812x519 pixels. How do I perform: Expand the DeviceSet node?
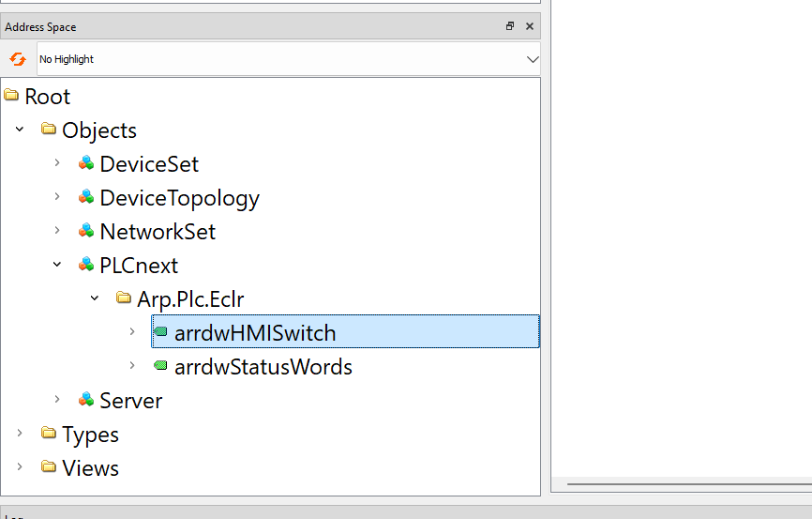57,163
